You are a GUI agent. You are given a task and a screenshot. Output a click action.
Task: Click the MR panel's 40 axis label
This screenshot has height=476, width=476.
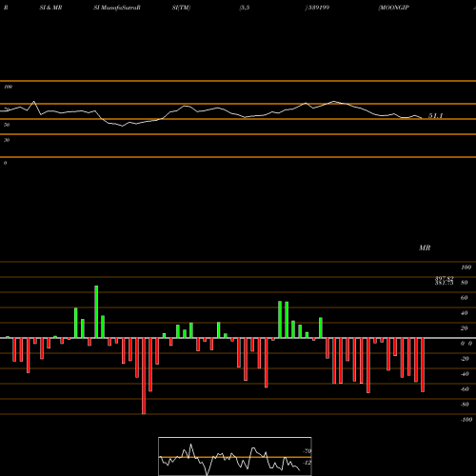pyautogui.click(x=465, y=313)
